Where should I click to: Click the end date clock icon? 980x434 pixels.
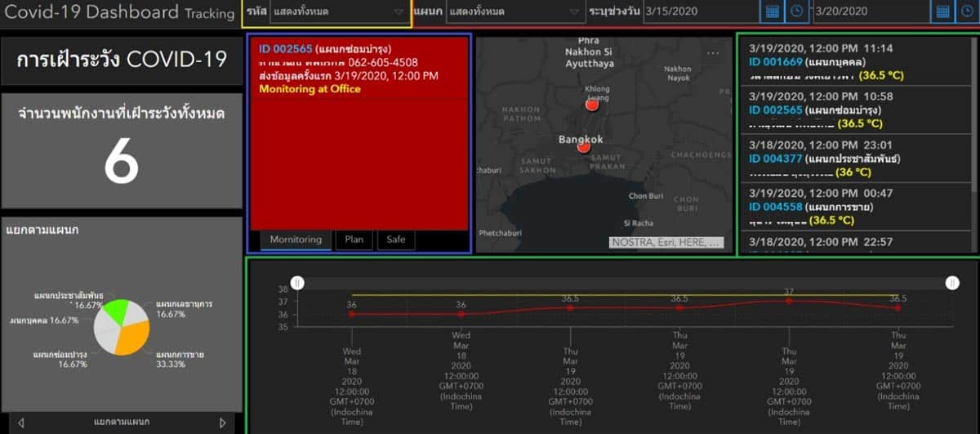pyautogui.click(x=966, y=11)
